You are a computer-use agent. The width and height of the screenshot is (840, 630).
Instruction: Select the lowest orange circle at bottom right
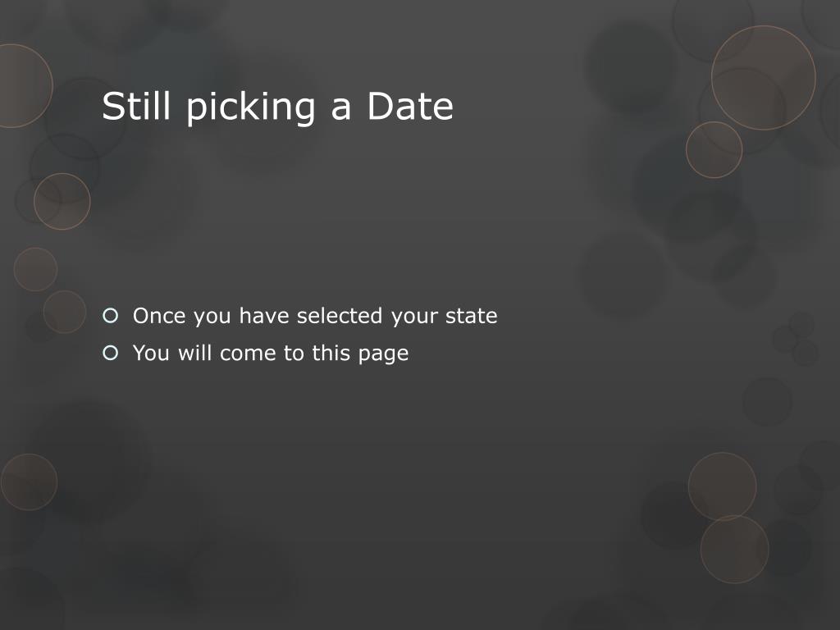[x=734, y=549]
